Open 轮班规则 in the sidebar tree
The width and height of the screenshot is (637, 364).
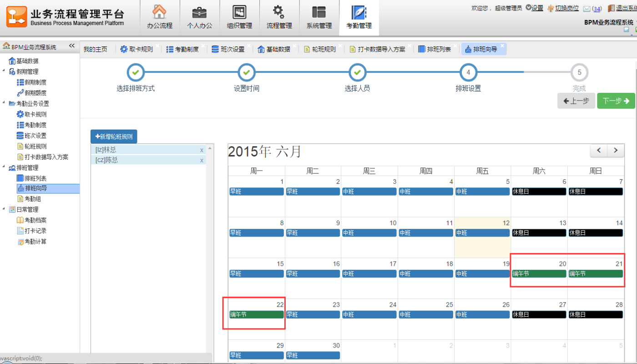(35, 146)
